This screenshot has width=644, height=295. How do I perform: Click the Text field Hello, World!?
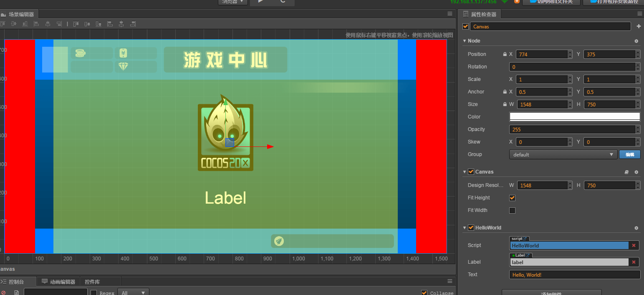575,275
